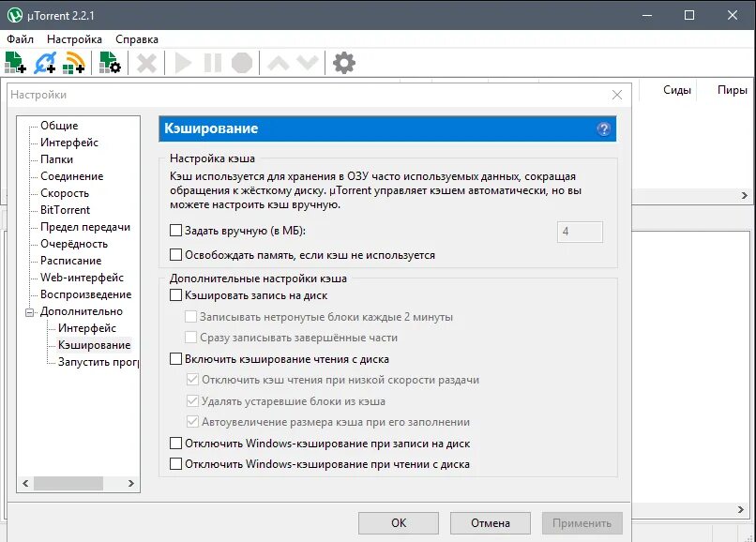Open the 'Настройка' menu
The height and width of the screenshot is (542, 756).
[74, 38]
